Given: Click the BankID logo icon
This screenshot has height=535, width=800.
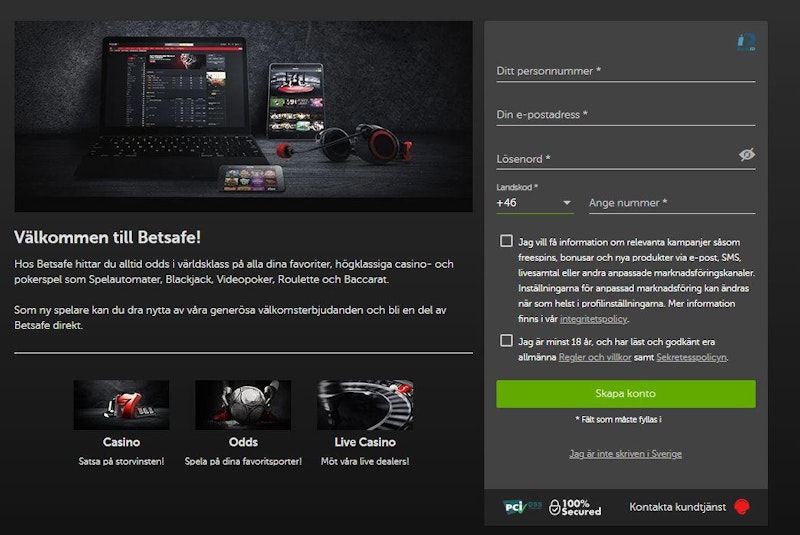Looking at the screenshot, I should click(746, 43).
